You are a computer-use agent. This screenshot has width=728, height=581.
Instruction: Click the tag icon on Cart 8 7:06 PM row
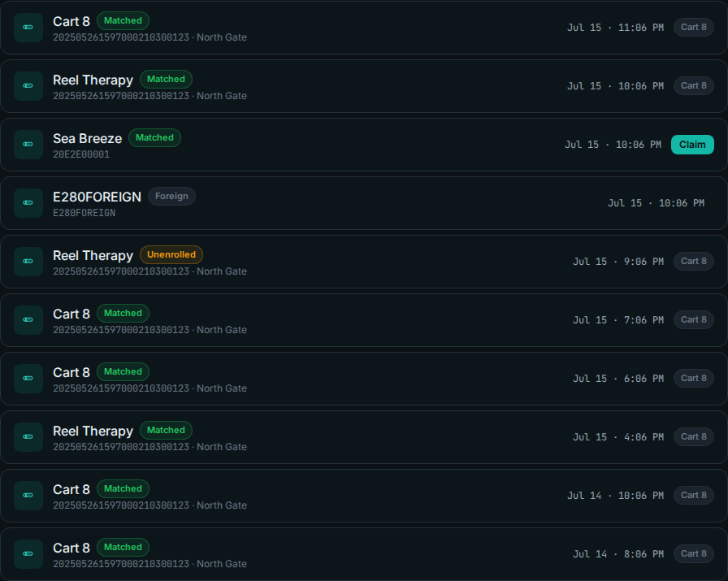tap(28, 320)
